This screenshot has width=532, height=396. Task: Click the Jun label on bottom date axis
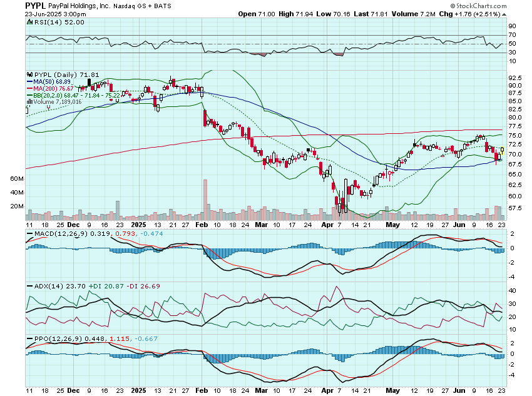pos(459,390)
